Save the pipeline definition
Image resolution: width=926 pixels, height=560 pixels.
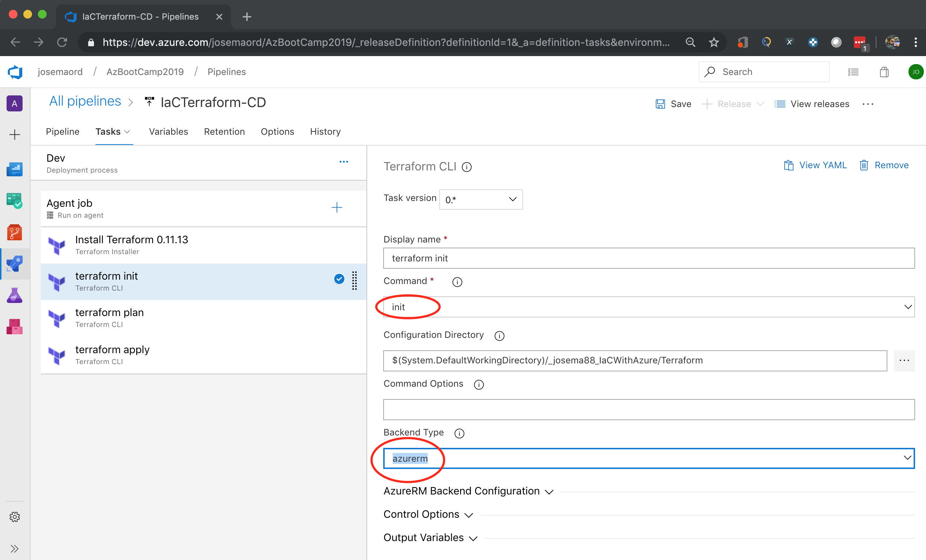click(673, 104)
